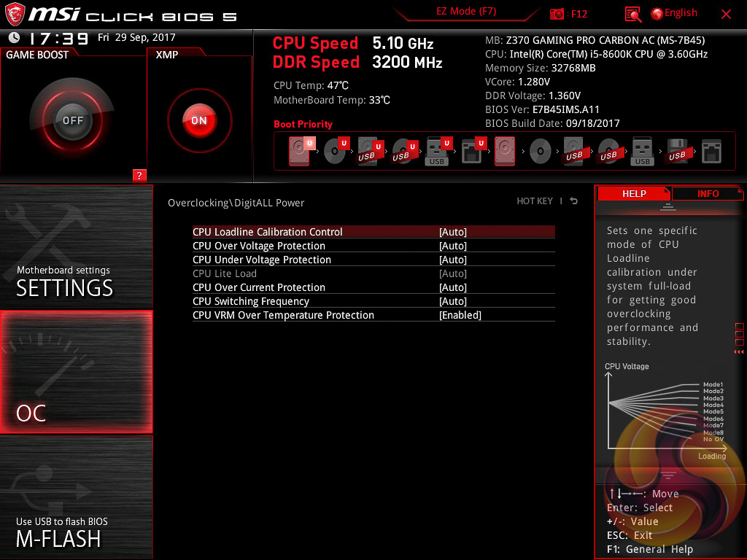Click the XMP tab label
747x560 pixels.
[x=167, y=55]
